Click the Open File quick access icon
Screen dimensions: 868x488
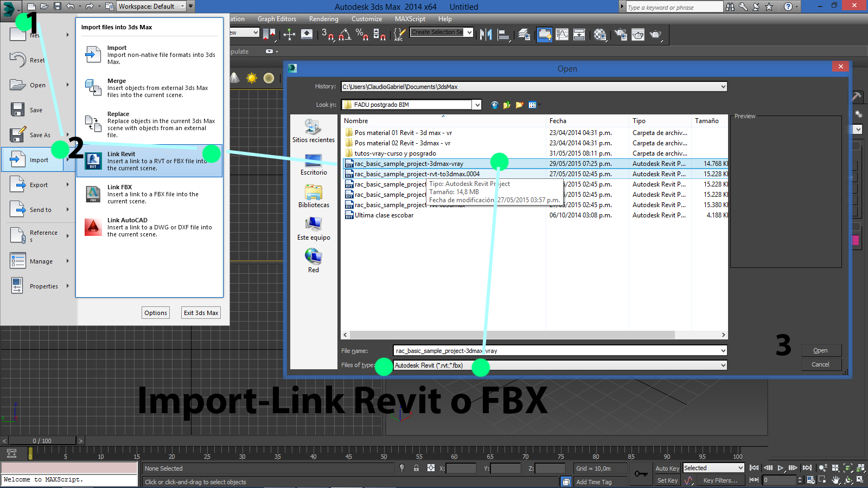[44, 7]
